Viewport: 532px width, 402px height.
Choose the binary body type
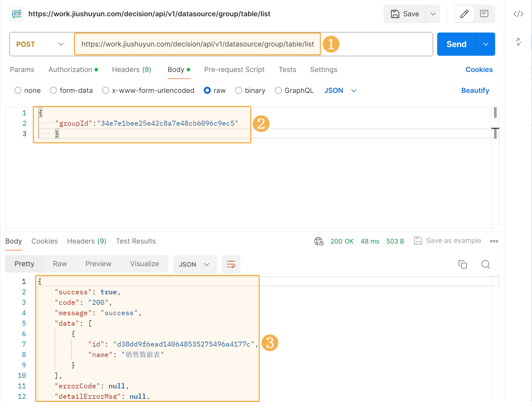239,91
